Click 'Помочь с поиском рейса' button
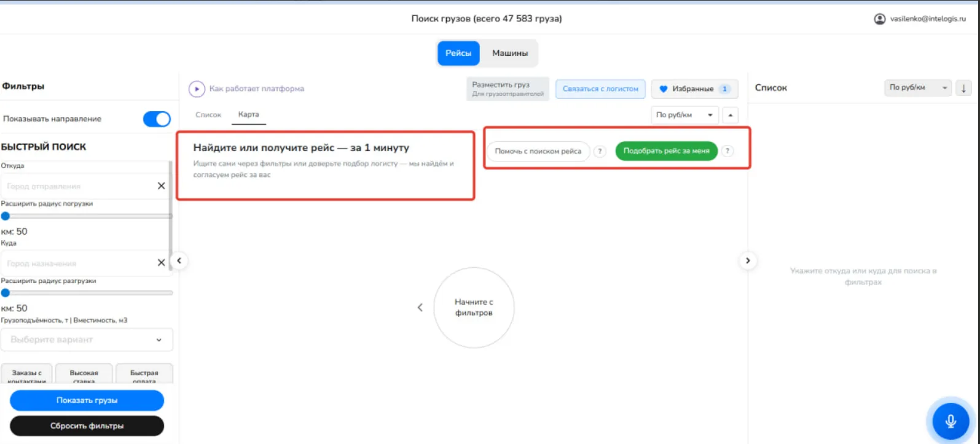 [x=538, y=151]
